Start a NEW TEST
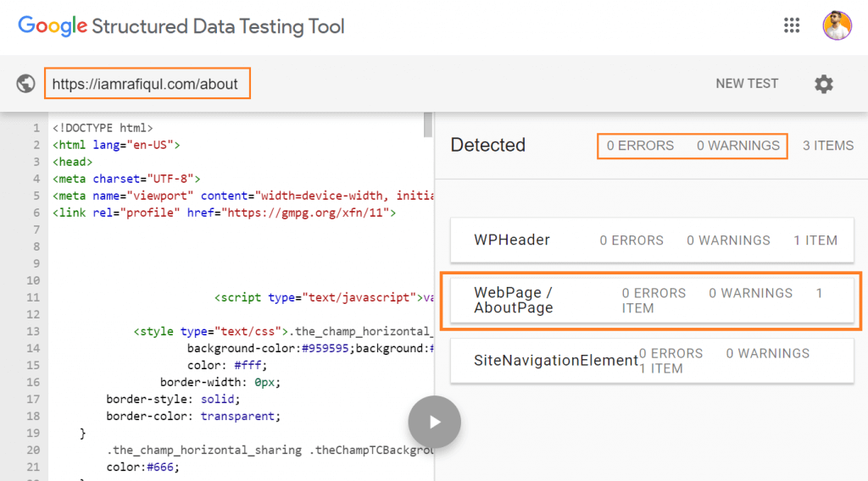 click(747, 84)
